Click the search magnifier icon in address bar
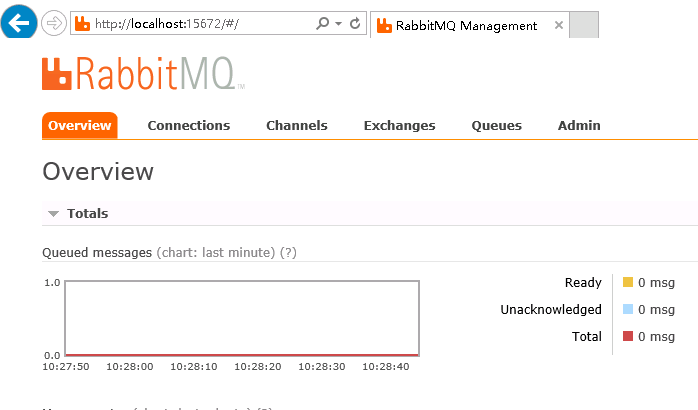 [322, 23]
